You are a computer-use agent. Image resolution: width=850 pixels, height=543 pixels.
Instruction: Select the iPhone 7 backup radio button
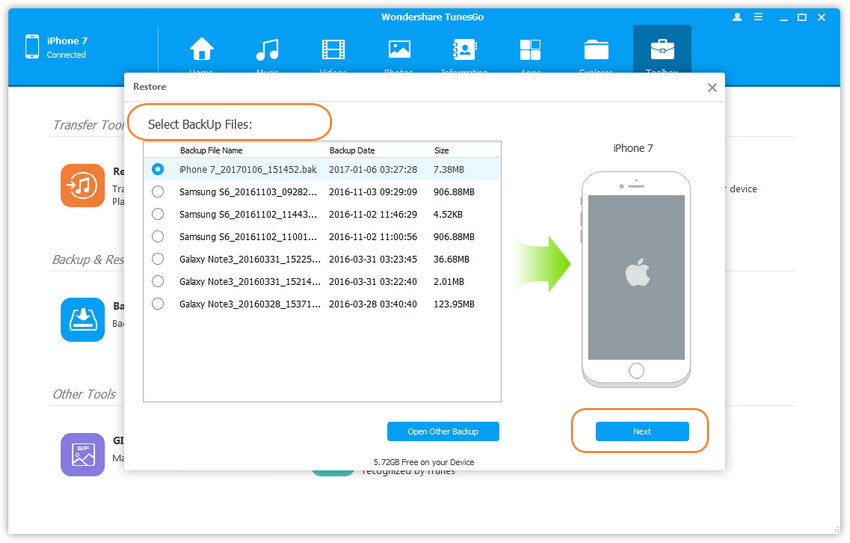(158, 170)
